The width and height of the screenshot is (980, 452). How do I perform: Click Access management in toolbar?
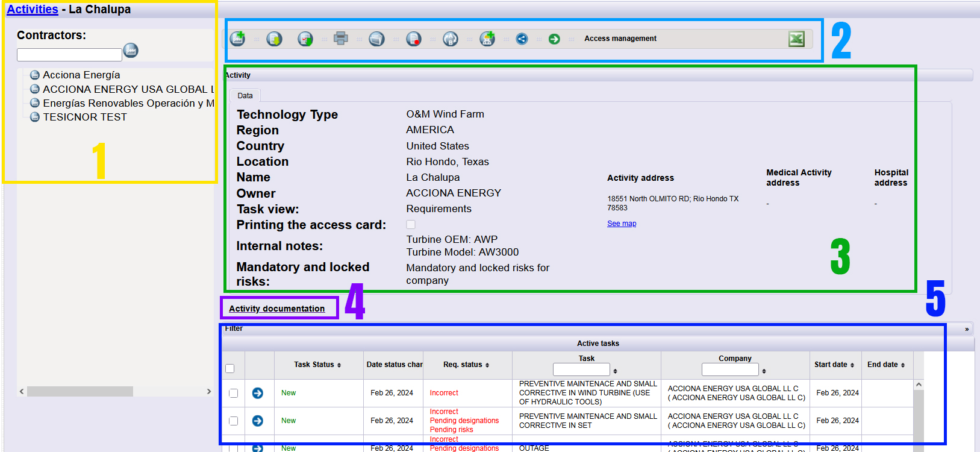point(620,39)
